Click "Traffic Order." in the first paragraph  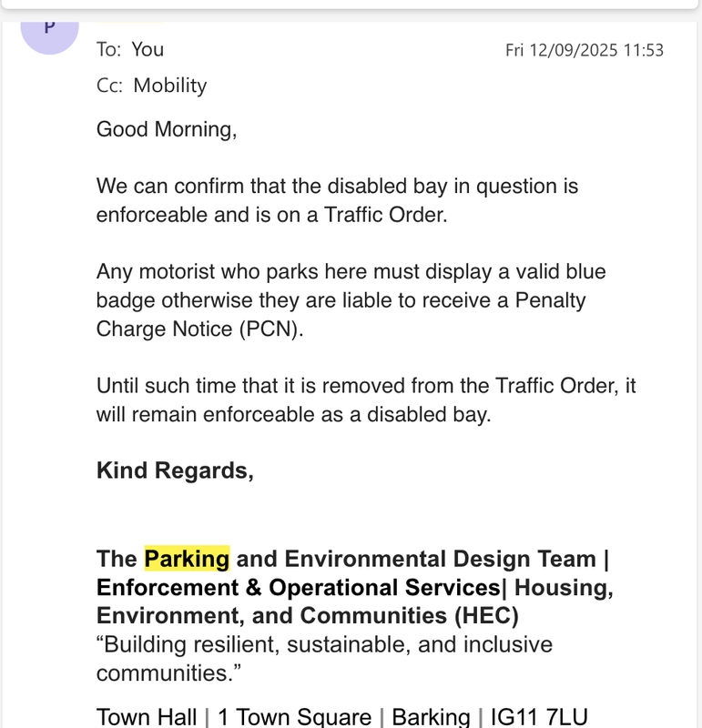[386, 215]
